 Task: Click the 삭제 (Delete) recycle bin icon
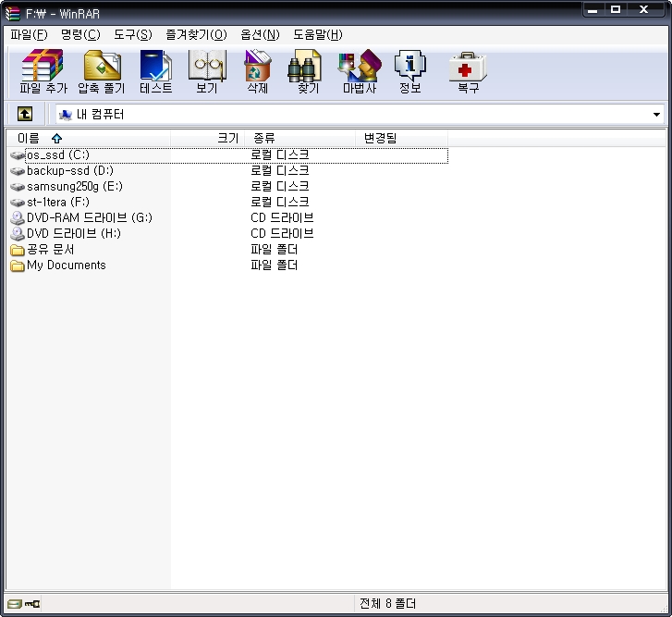257,65
